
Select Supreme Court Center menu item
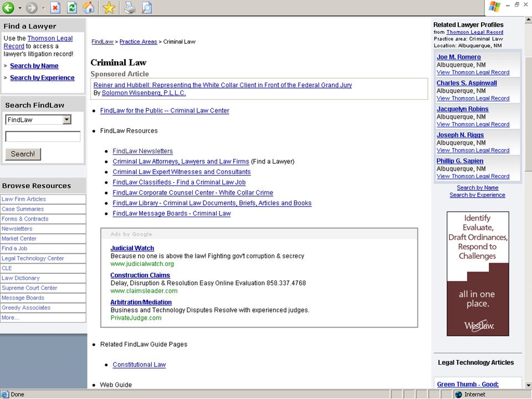43,288
